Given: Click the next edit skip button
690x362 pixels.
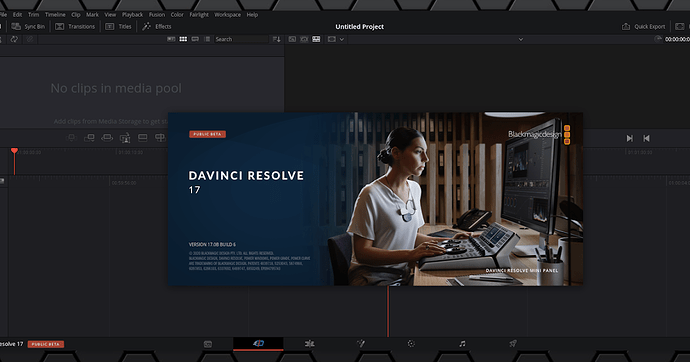Looking at the screenshot, I should (630, 138).
